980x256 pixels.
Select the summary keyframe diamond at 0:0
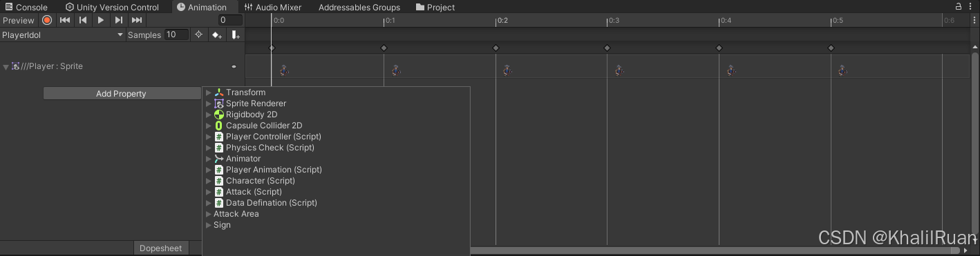(x=272, y=48)
